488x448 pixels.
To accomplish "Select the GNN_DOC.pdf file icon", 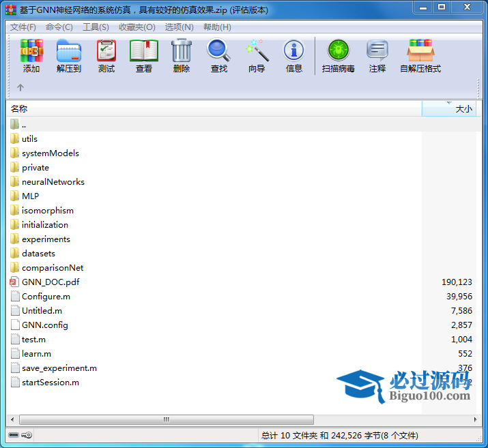I will (14, 282).
